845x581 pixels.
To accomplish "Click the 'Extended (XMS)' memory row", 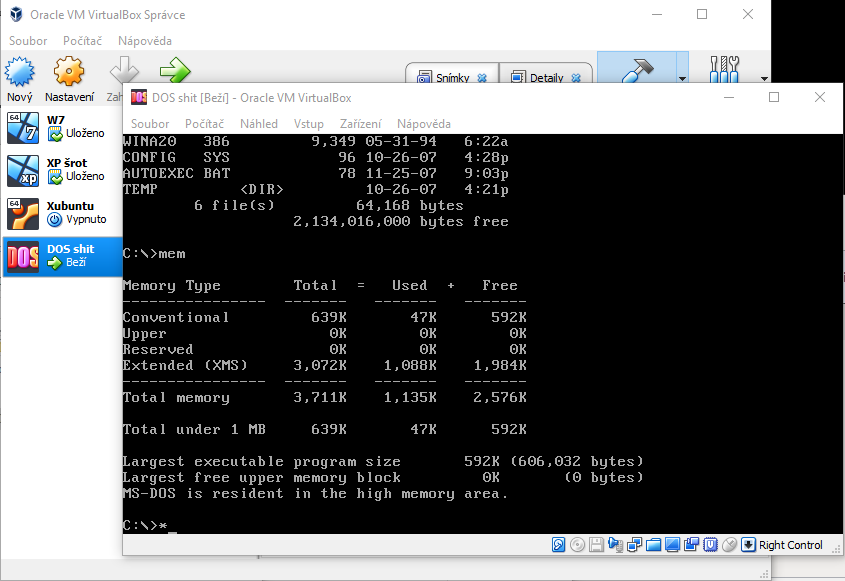I will coord(324,365).
